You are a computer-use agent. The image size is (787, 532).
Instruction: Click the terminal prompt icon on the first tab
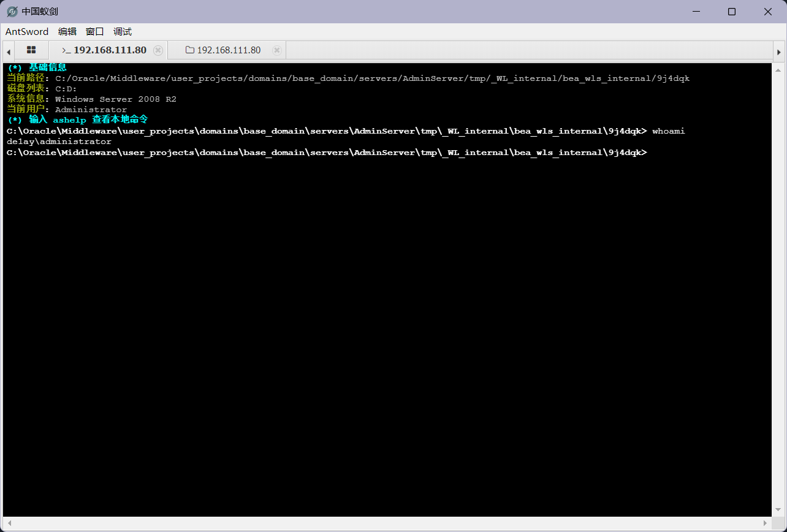(66, 50)
